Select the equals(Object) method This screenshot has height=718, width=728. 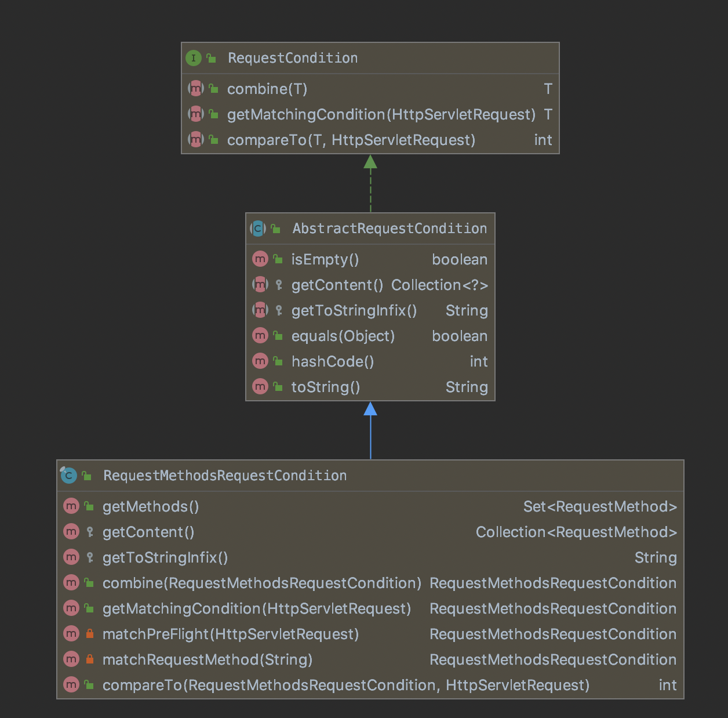[343, 336]
